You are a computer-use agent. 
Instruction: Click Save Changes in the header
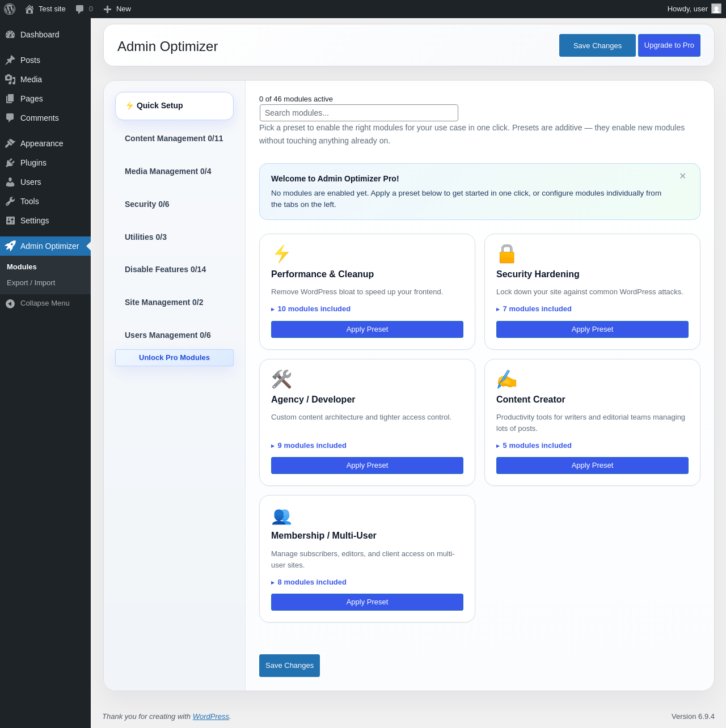[x=597, y=45]
